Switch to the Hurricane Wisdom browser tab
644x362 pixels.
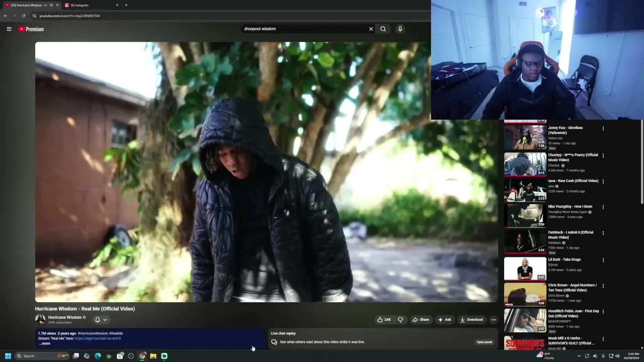pyautogui.click(x=30, y=5)
